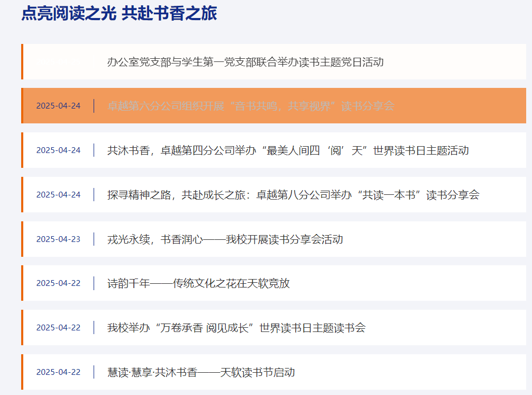This screenshot has width=532, height=395.
Task: Click the date beside 慧读·慧享 article
Action: coord(58,372)
